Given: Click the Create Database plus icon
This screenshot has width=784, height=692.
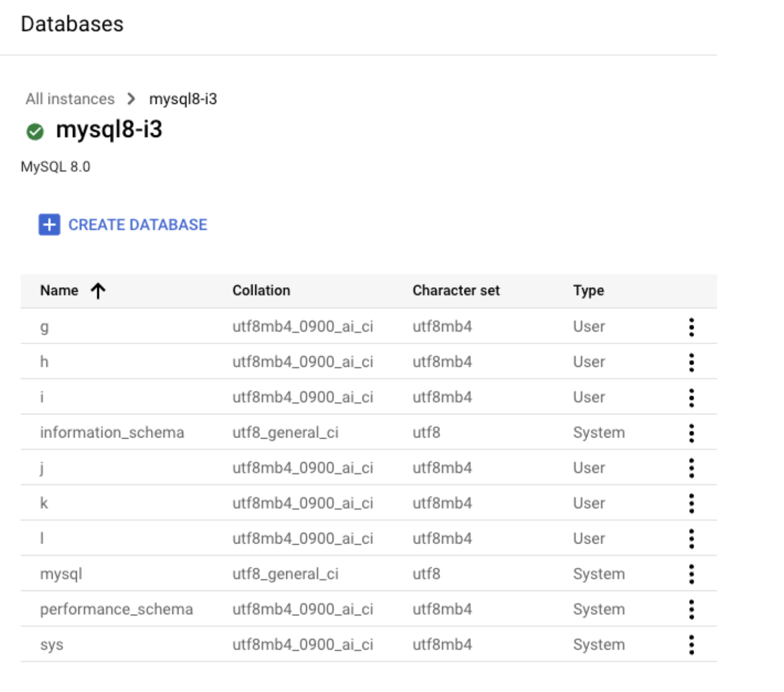Looking at the screenshot, I should pyautogui.click(x=49, y=225).
